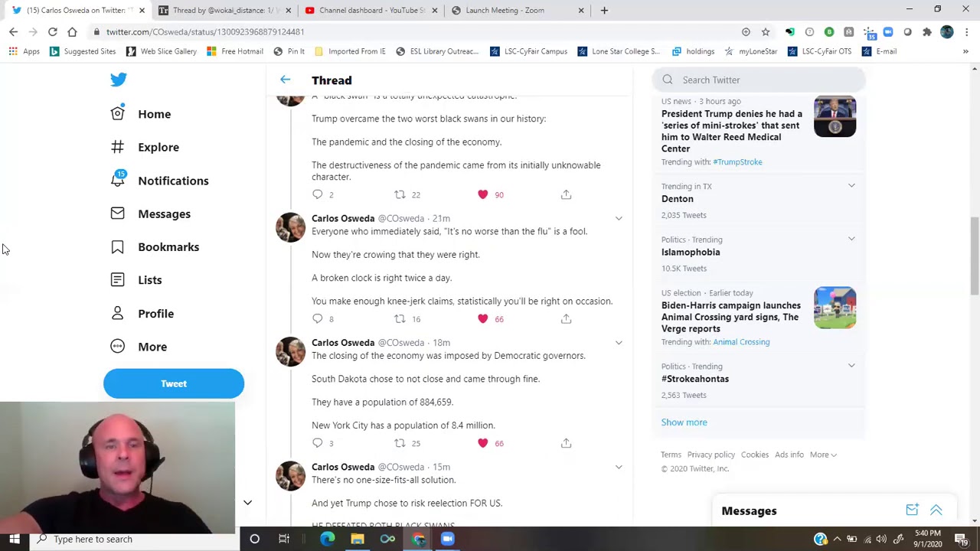Viewport: 980px width, 551px height.
Task: Open a new browser tab
Action: 604,10
